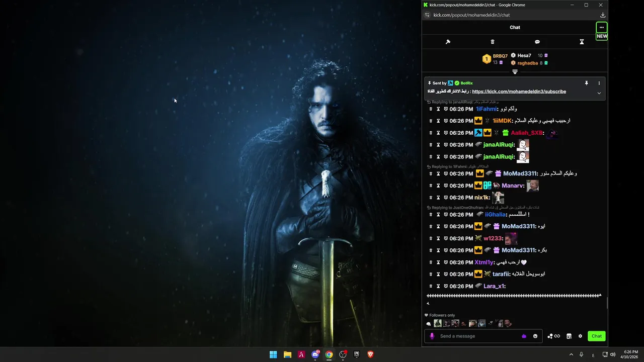Click the moderator hammer icon in chat toolbar

[448, 42]
